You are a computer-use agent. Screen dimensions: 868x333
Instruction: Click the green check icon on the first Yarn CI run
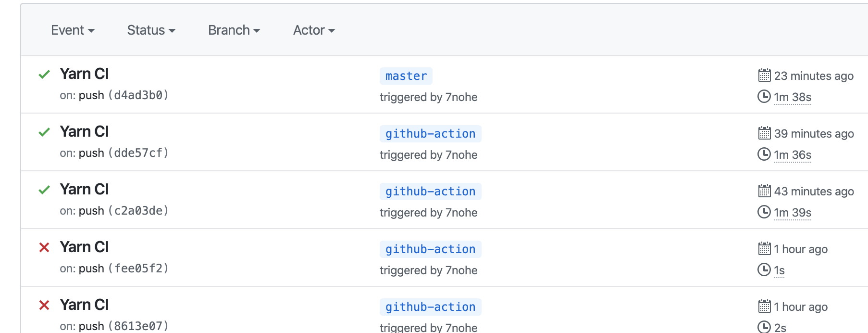click(x=44, y=74)
